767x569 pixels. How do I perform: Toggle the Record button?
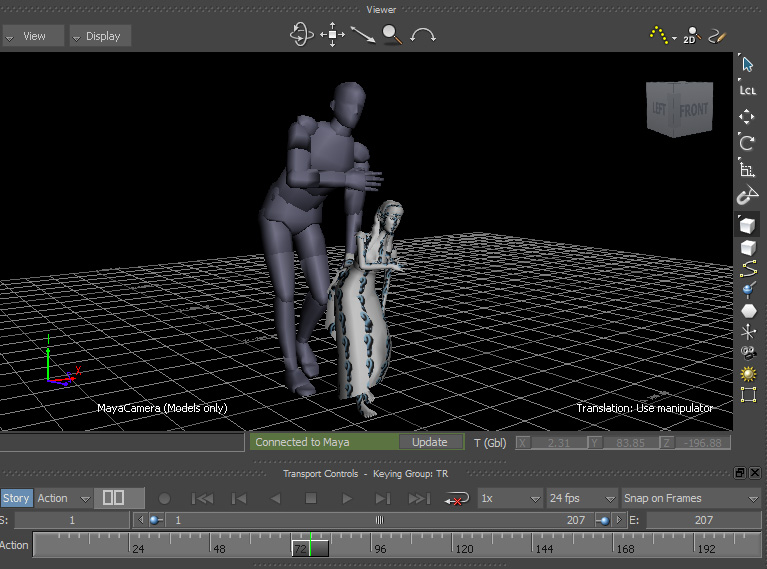(164, 499)
